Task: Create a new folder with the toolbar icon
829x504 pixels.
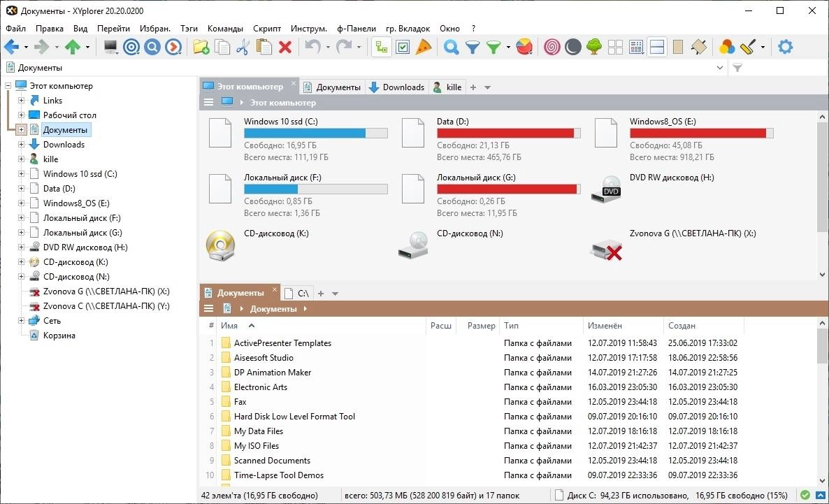Action: pos(201,47)
